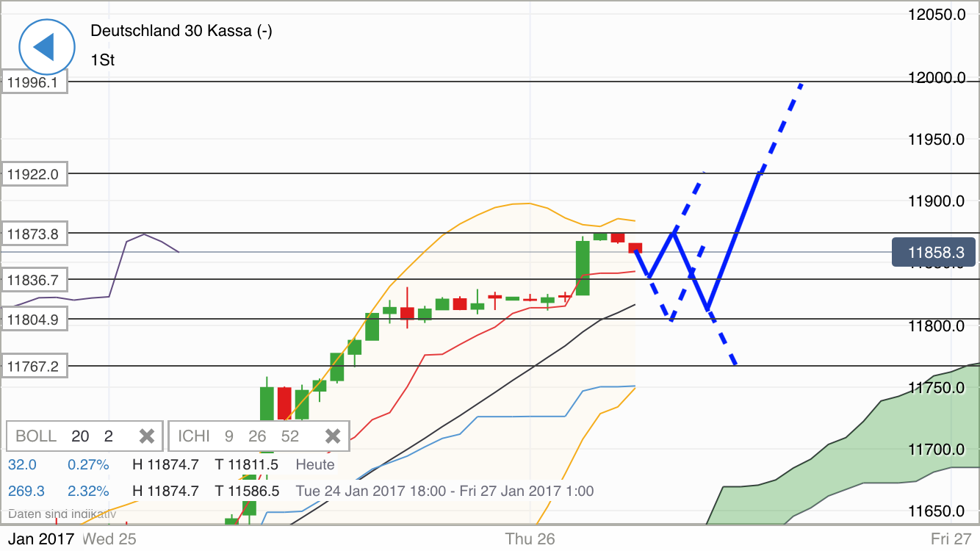980x551 pixels.
Task: Click the 11858.3 current price tag
Action: (x=934, y=252)
